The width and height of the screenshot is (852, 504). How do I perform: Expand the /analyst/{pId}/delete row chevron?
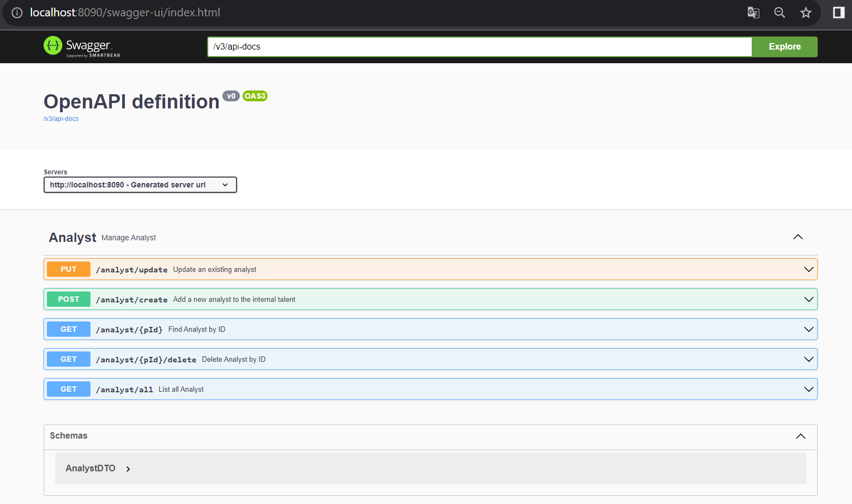809,359
